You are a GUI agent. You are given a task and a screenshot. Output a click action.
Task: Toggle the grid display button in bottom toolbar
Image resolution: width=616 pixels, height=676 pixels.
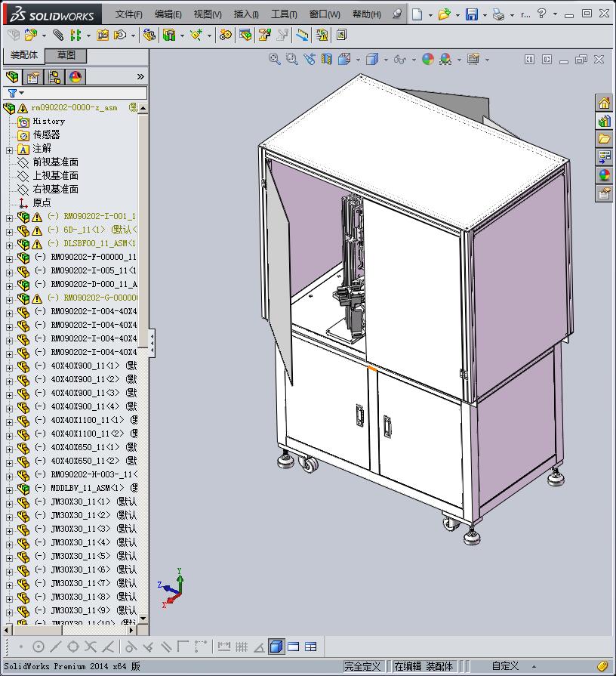pyautogui.click(x=242, y=647)
